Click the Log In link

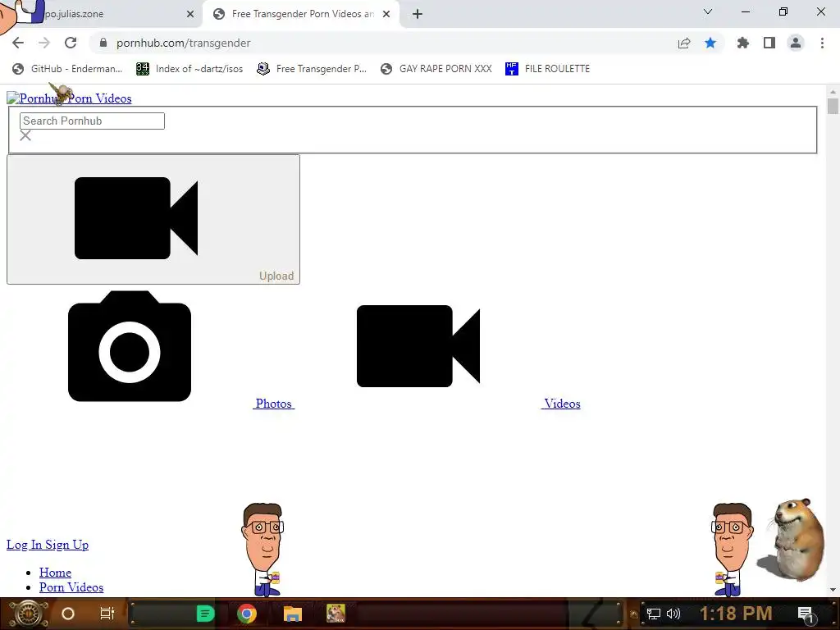click(x=24, y=545)
